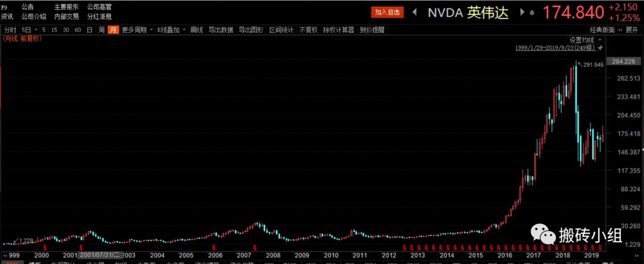Click the dividend $ marker near 2007
The width and height of the screenshot is (644, 264).
point(255,247)
